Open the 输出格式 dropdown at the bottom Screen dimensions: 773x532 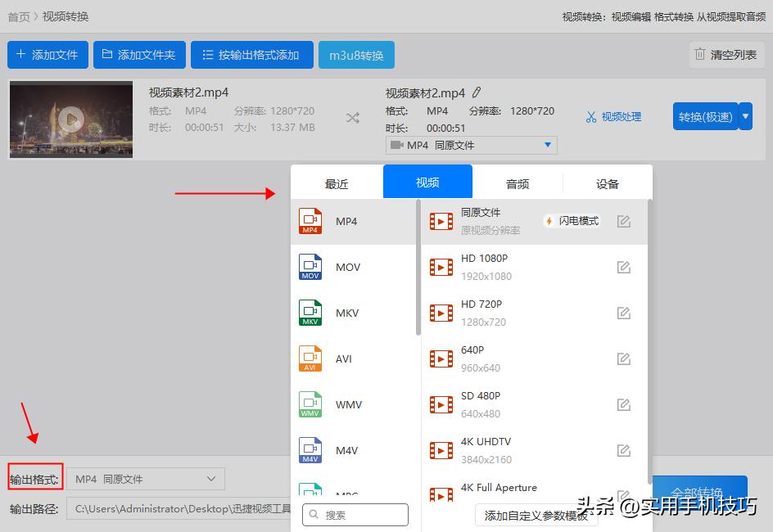coord(146,479)
